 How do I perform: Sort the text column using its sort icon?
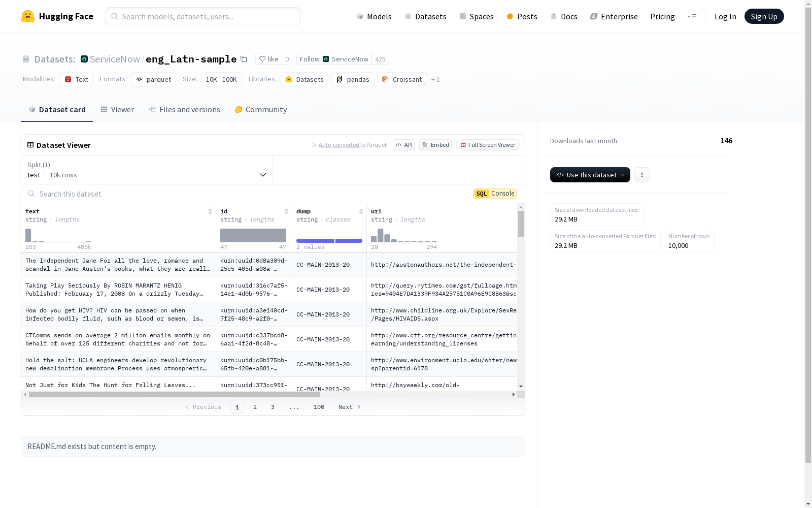tap(210, 211)
